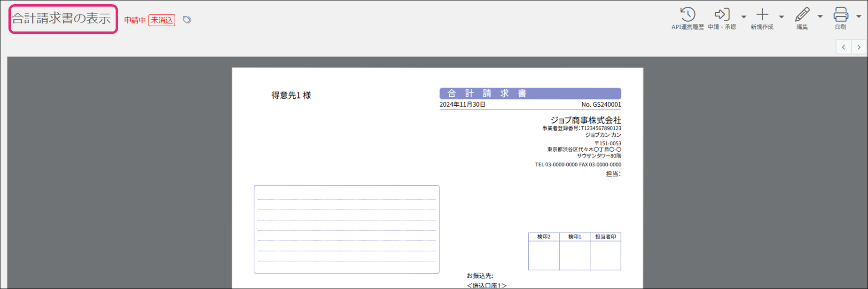Click the 編集 pencil icon

802,15
